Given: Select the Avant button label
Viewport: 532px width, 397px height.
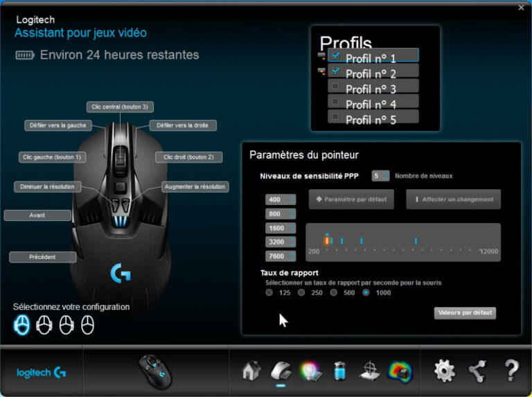Looking at the screenshot, I should coord(37,215).
